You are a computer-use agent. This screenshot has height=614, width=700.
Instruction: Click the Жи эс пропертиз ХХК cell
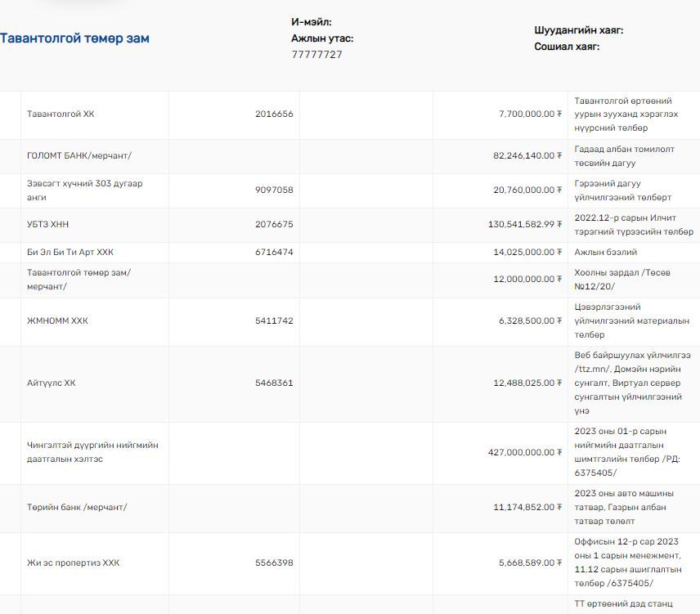[73, 563]
